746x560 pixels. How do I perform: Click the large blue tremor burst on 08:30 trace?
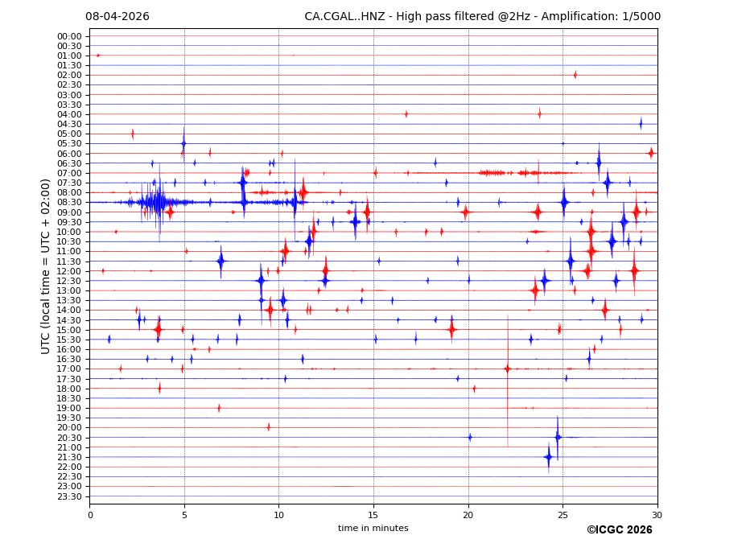(x=159, y=202)
